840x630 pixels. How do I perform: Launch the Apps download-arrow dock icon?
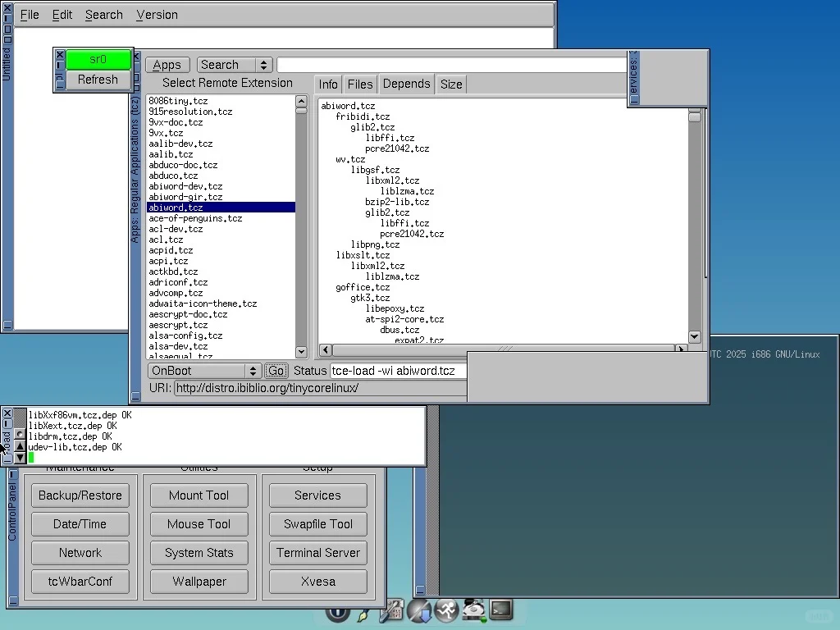click(x=419, y=610)
